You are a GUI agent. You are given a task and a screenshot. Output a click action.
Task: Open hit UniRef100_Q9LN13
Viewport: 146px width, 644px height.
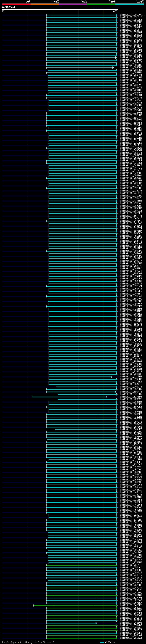(x=131, y=17)
